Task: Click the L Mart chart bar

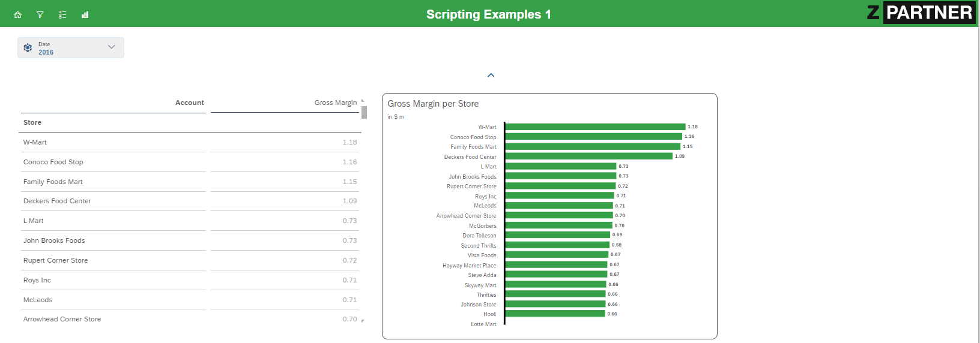Action: pos(561,166)
